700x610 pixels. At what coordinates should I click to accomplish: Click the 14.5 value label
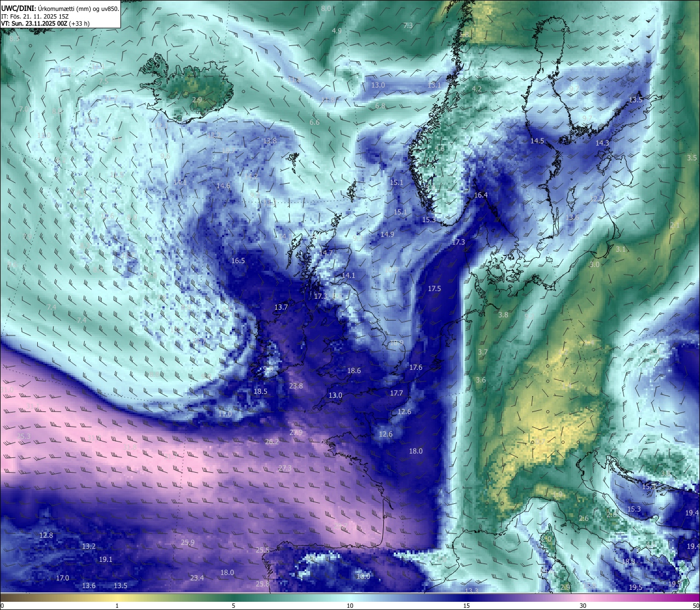pos(537,141)
